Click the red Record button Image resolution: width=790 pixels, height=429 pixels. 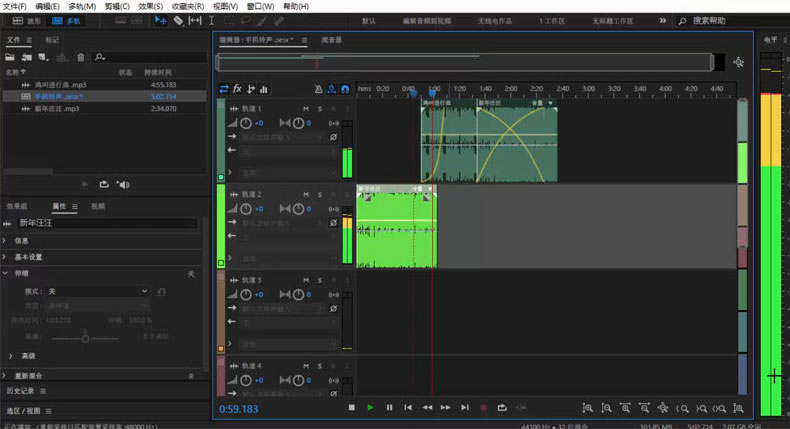[483, 408]
